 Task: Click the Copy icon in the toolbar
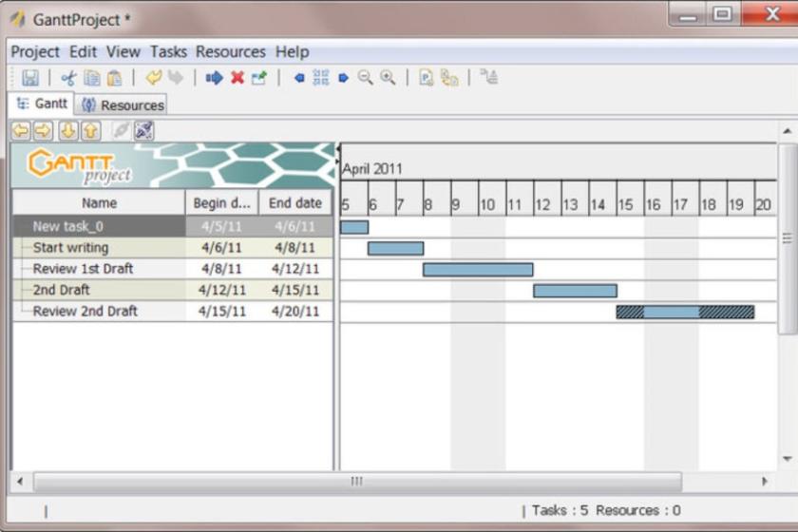click(91, 78)
